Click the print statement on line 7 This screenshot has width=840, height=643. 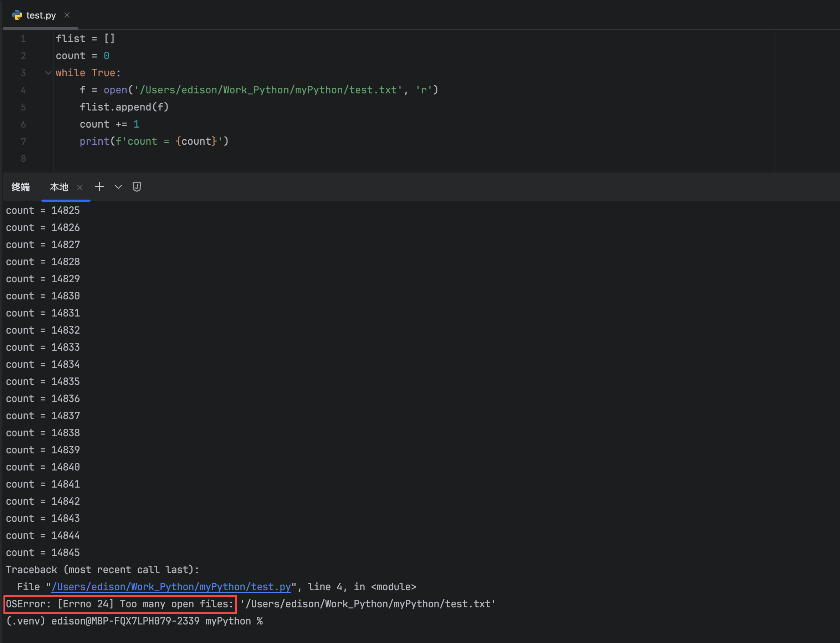[x=154, y=141]
